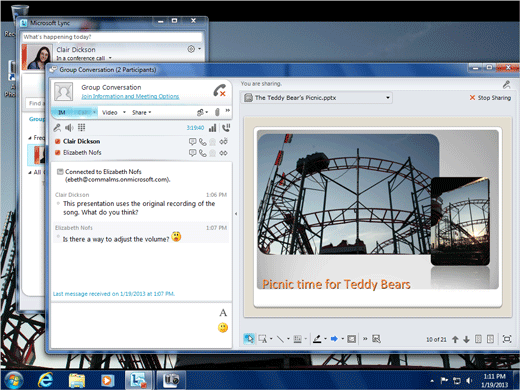Click the message input box
The image size is (520, 390).
(x=133, y=325)
